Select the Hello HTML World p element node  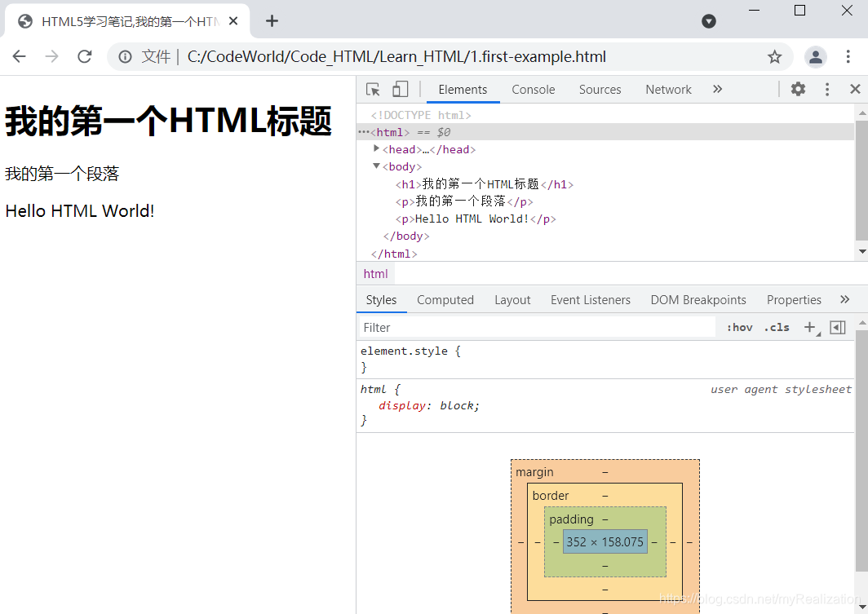476,219
